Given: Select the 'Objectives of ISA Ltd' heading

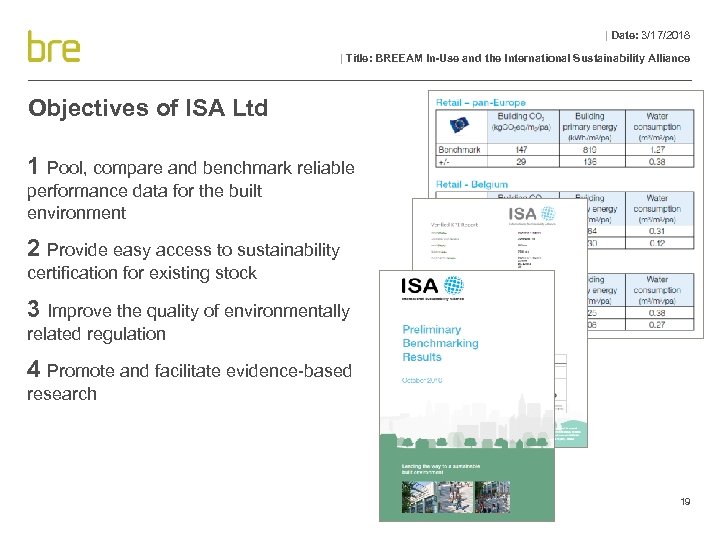Looking at the screenshot, I should (x=148, y=108).
